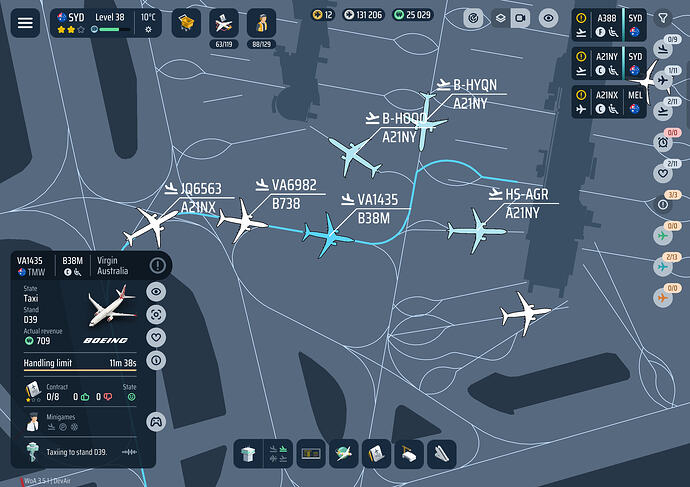
Task: Click the tower icon beside taxiing message
Action: click(33, 452)
